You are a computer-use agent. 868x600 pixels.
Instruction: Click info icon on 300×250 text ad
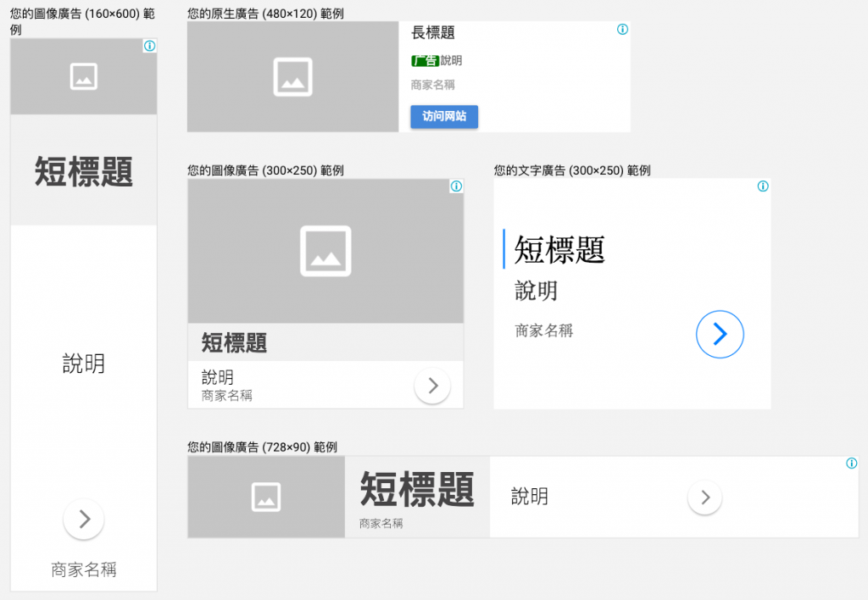(763, 186)
